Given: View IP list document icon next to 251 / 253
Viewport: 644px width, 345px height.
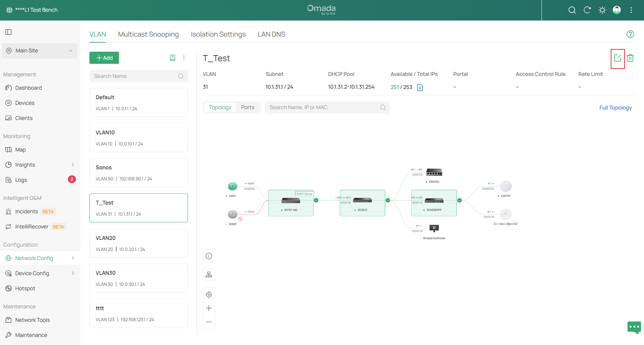Looking at the screenshot, I should [420, 88].
